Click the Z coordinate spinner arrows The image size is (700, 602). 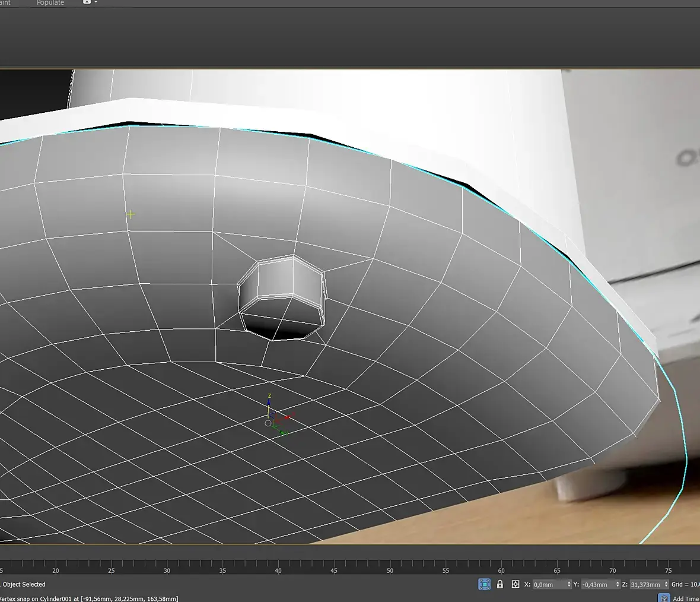666,585
